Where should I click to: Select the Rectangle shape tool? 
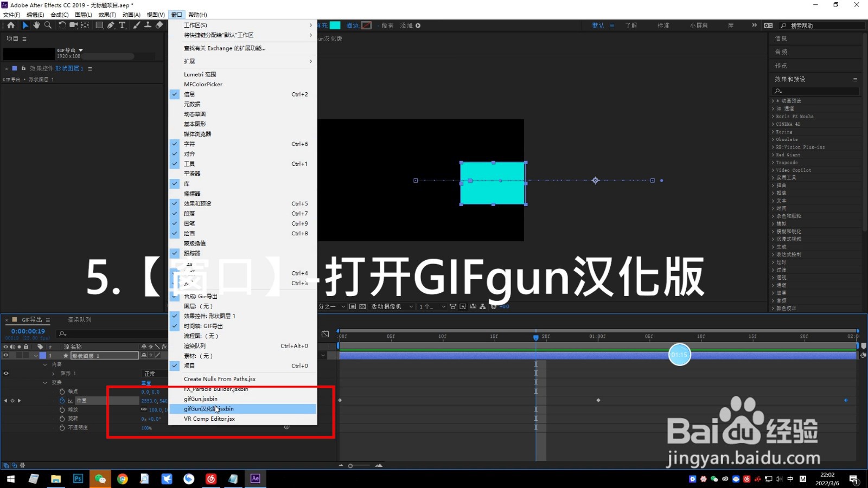[100, 25]
